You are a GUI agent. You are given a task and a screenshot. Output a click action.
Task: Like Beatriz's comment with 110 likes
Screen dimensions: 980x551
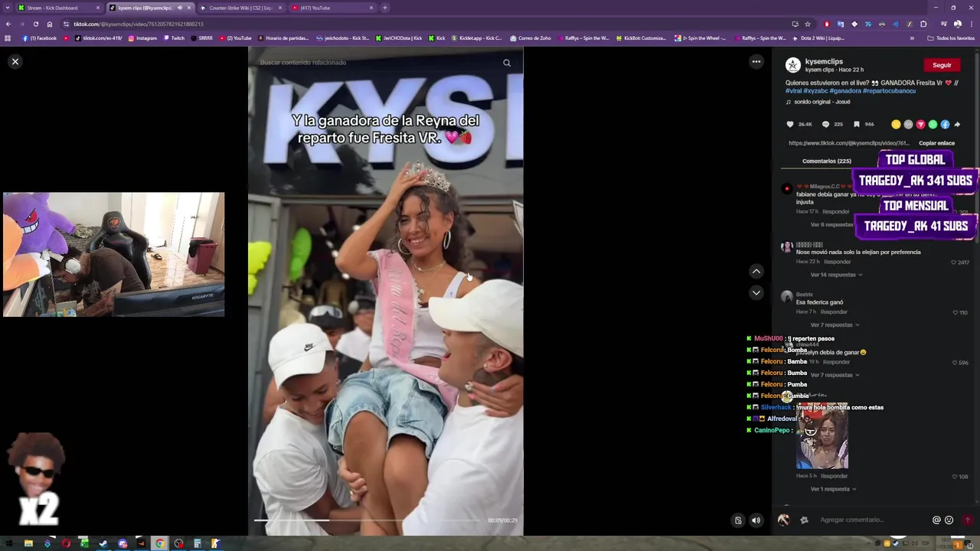(955, 312)
